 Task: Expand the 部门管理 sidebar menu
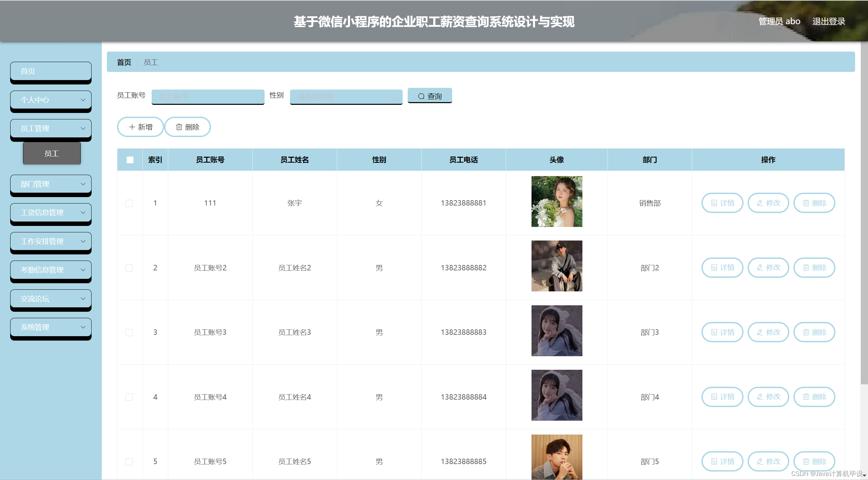point(51,184)
